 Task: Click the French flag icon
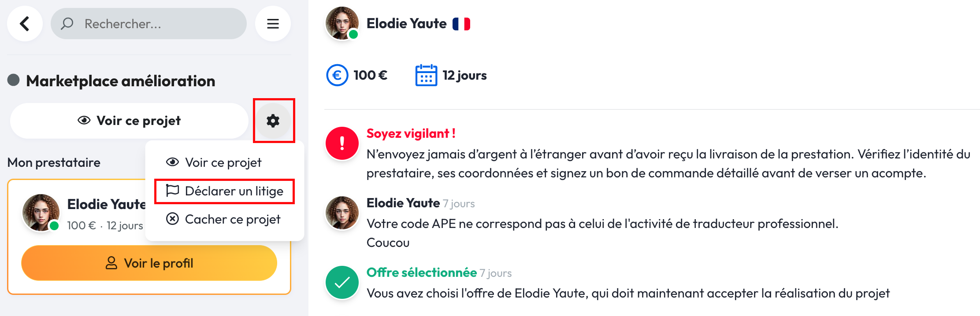(x=461, y=24)
